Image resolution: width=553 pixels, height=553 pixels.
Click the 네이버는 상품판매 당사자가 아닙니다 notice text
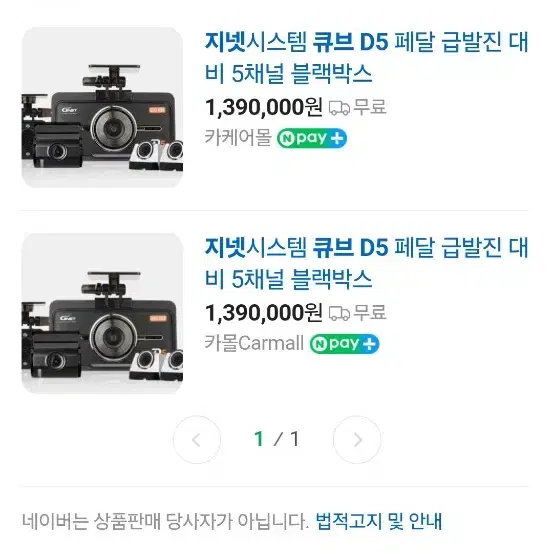click(x=165, y=521)
